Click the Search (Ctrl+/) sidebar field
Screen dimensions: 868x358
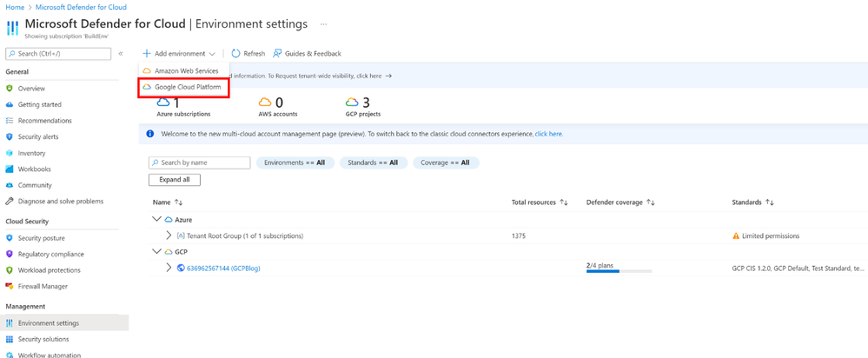(57, 54)
